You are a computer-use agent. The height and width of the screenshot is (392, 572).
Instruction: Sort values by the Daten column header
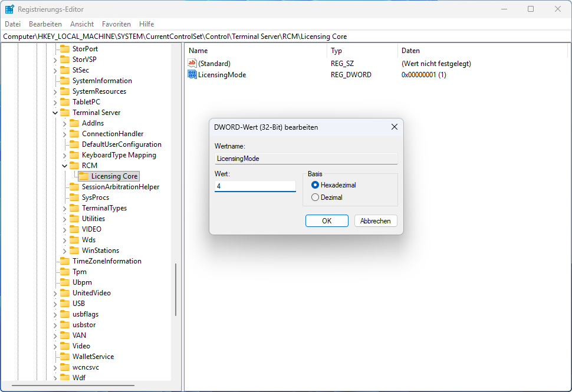[482, 51]
